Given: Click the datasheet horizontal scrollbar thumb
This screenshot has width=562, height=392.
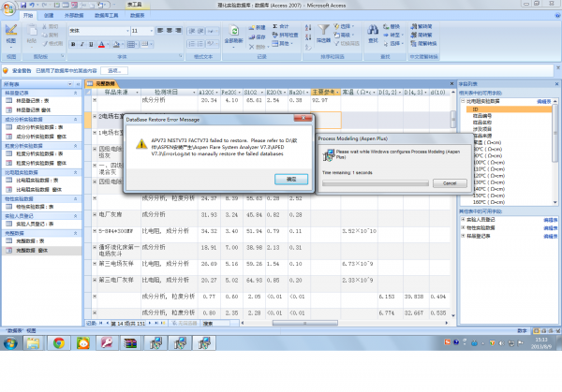Looking at the screenshot, I should (x=304, y=323).
